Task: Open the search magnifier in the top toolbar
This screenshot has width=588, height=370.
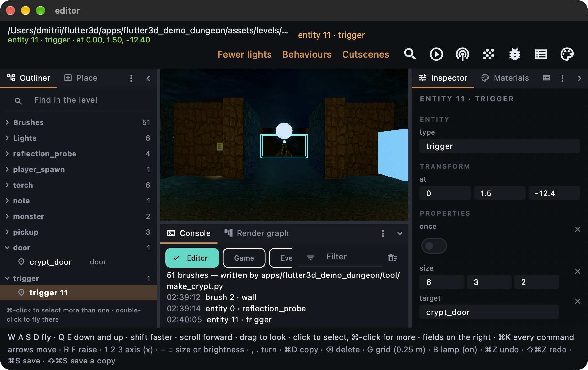Action: (410, 54)
